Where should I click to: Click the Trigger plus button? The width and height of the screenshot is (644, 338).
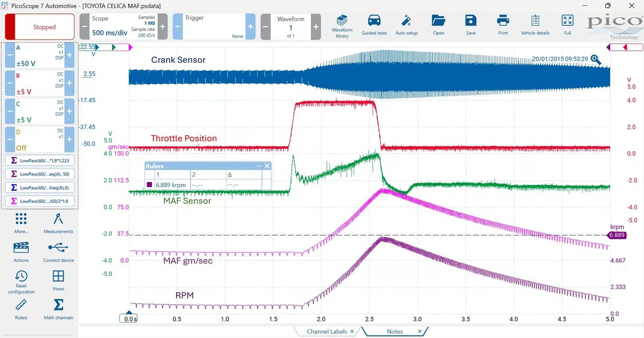click(x=251, y=27)
